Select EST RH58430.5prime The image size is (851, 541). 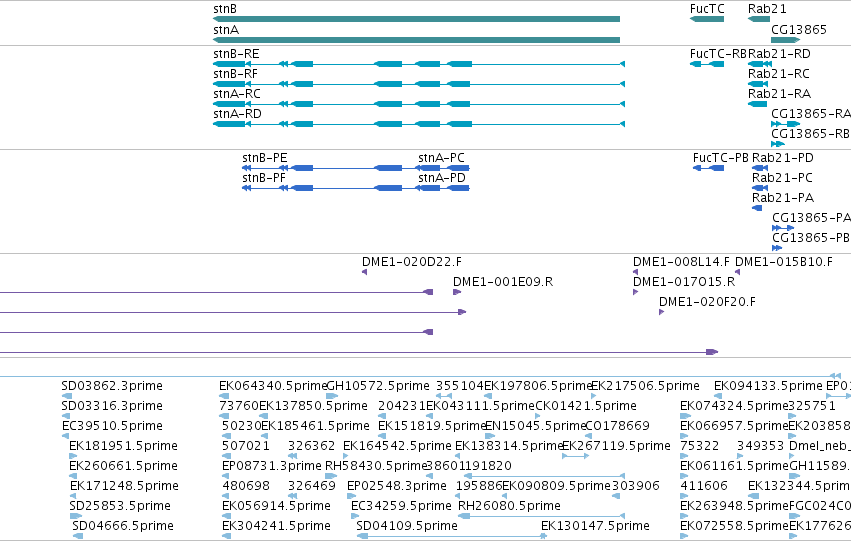coord(376,467)
